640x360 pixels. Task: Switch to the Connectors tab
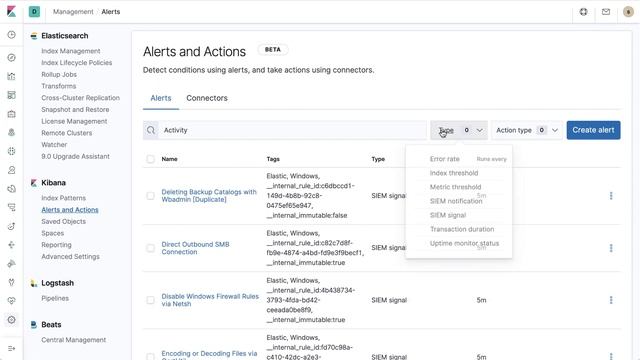tap(207, 98)
